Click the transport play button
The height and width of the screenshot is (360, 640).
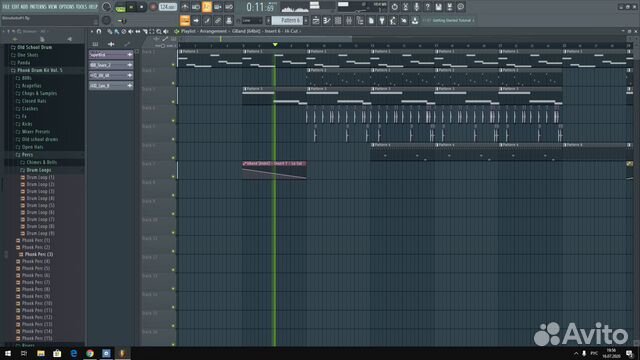pyautogui.click(x=131, y=7)
